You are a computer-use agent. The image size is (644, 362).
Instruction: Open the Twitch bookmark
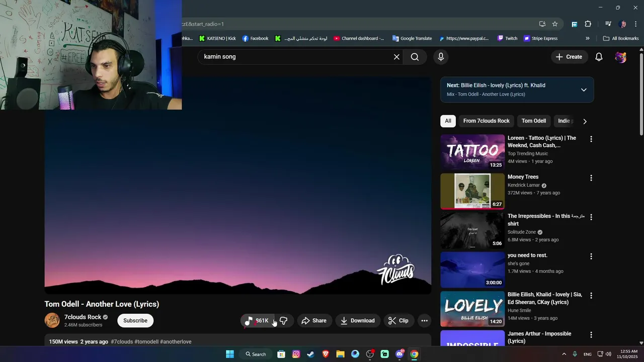[507, 38]
